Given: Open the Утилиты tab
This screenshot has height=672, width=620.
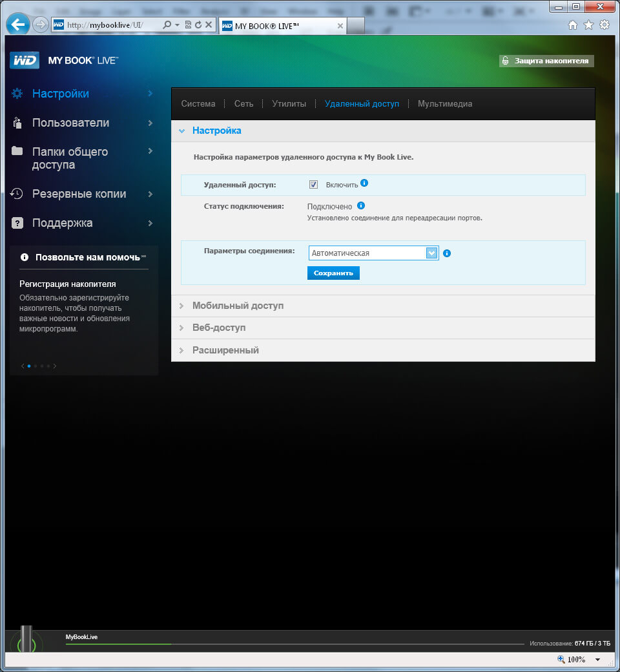Looking at the screenshot, I should coord(289,104).
